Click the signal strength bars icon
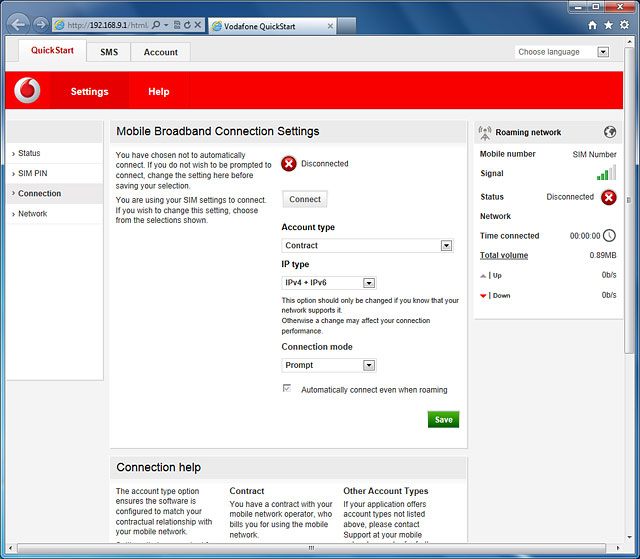 (x=606, y=174)
